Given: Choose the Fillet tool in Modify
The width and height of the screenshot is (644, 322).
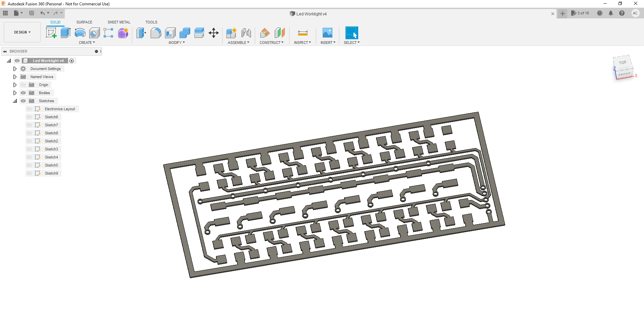Looking at the screenshot, I should (x=156, y=33).
